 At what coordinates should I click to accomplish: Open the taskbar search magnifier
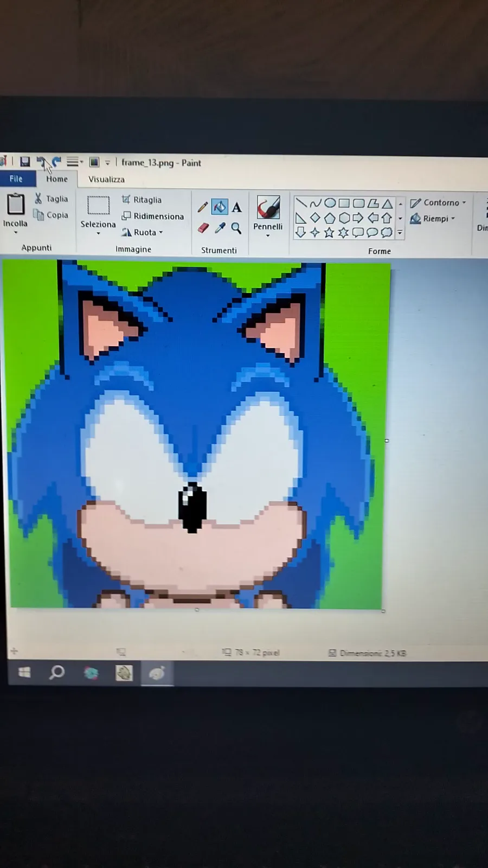tap(57, 673)
